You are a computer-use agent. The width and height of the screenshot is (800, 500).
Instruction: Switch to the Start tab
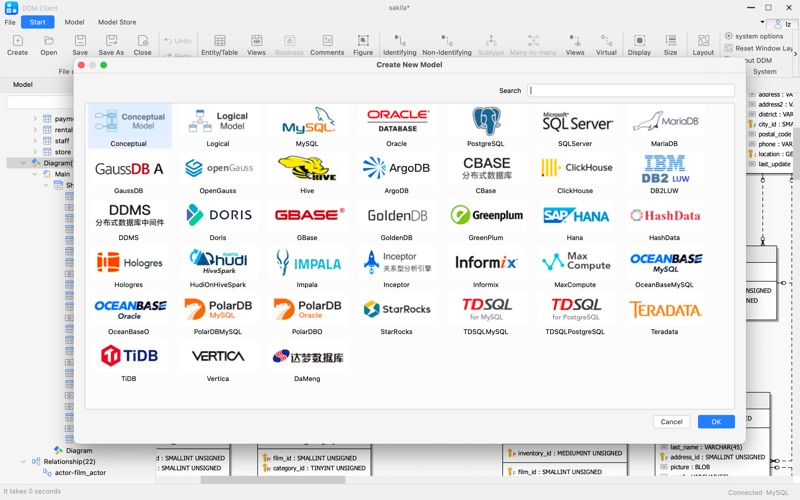pos(38,22)
